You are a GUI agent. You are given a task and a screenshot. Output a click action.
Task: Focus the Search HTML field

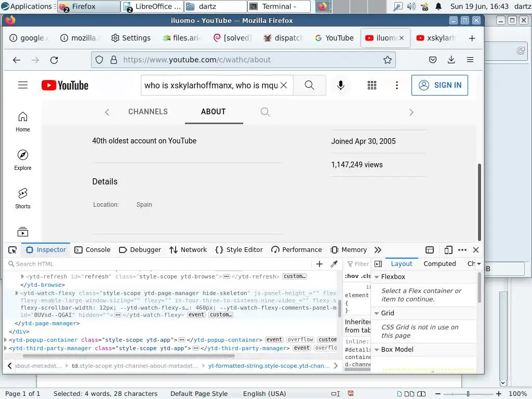[x=159, y=264]
